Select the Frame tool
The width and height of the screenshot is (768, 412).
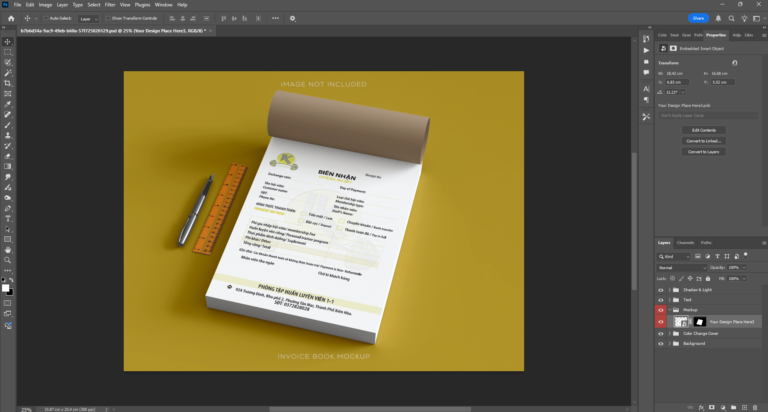[7, 94]
